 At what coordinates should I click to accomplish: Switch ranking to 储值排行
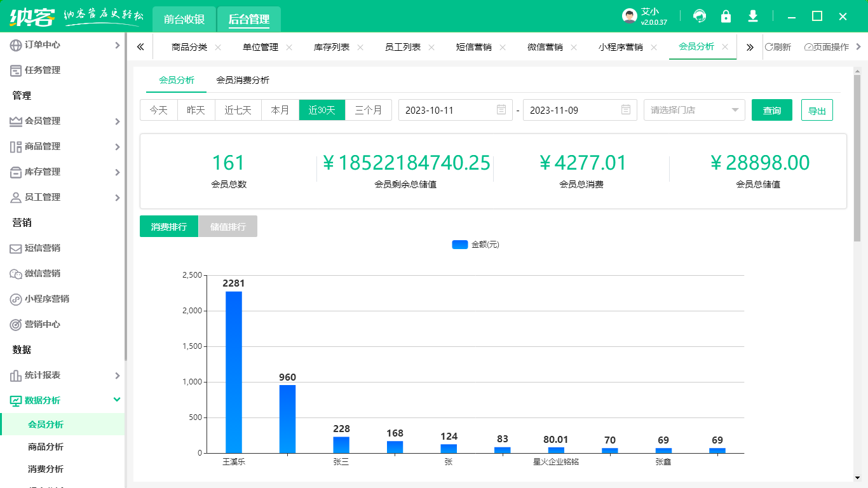(x=228, y=227)
